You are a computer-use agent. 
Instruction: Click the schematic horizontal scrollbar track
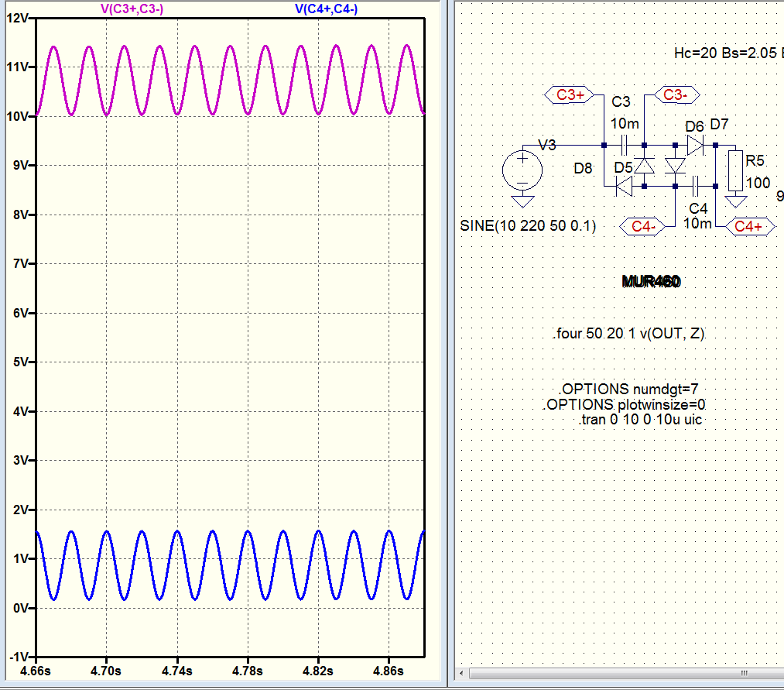tap(626, 673)
